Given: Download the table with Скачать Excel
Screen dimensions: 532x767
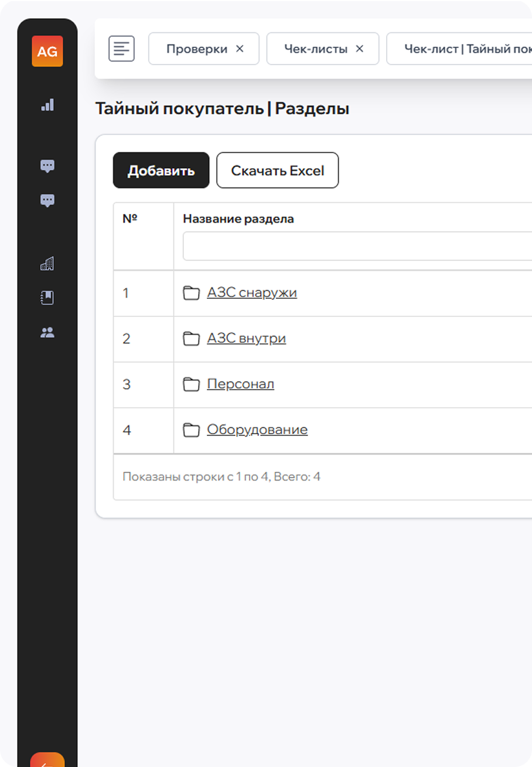Looking at the screenshot, I should [x=278, y=171].
